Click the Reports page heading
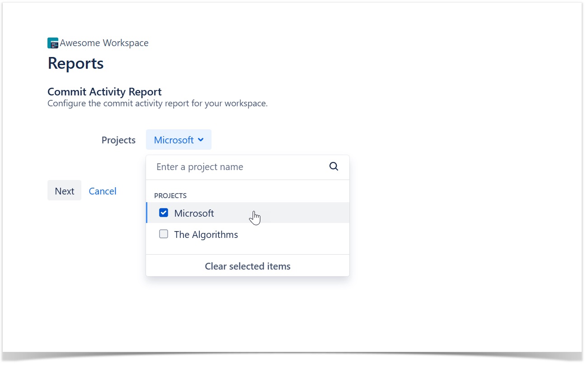The height and width of the screenshot is (365, 588). coord(75,63)
